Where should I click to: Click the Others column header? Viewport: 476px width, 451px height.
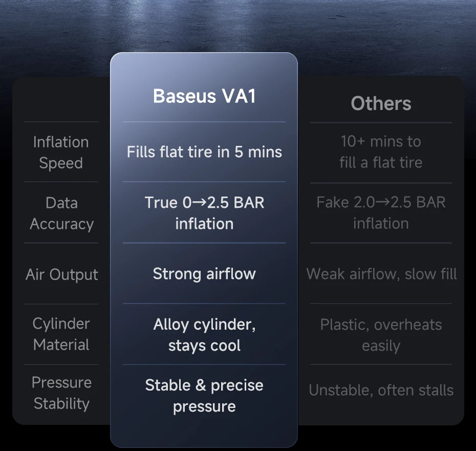tap(381, 103)
